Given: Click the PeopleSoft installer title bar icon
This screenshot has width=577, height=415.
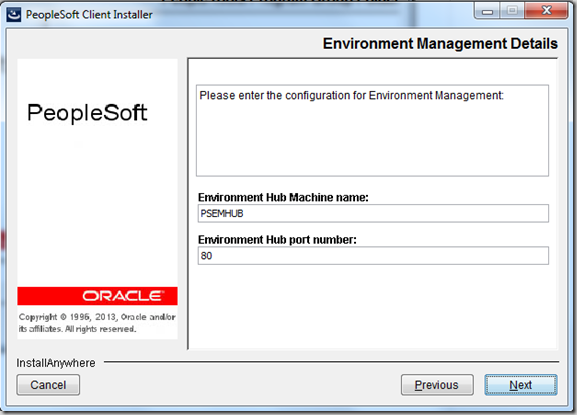Looking at the screenshot, I should pyautogui.click(x=14, y=14).
